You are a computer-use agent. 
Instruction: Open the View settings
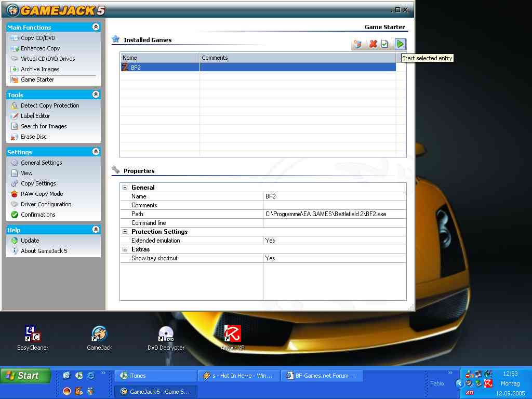[26, 173]
